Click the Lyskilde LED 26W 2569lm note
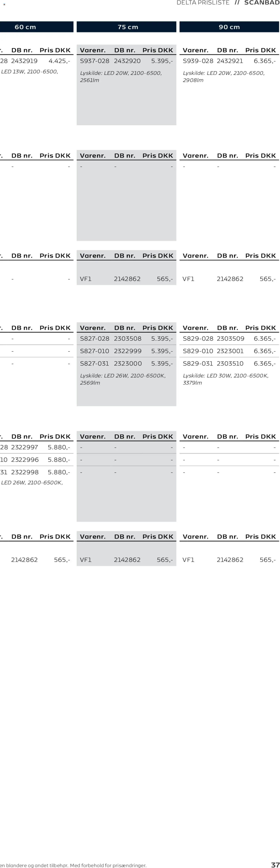 coord(122,379)
